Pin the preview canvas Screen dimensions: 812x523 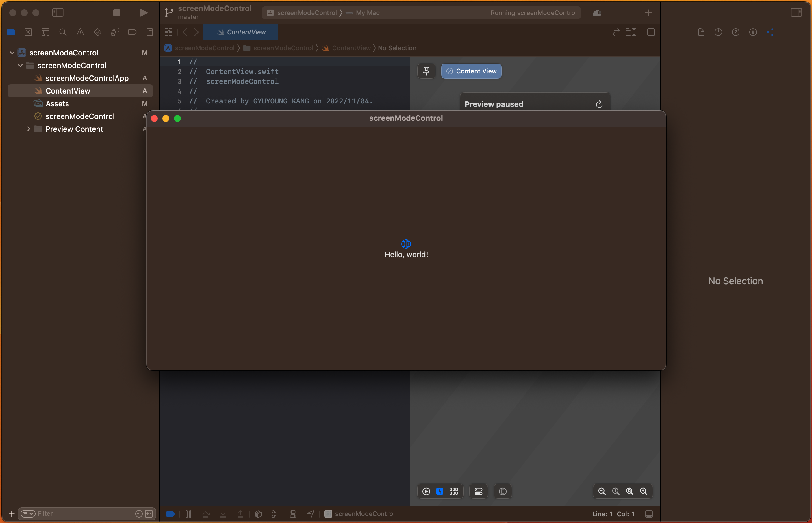click(x=426, y=71)
